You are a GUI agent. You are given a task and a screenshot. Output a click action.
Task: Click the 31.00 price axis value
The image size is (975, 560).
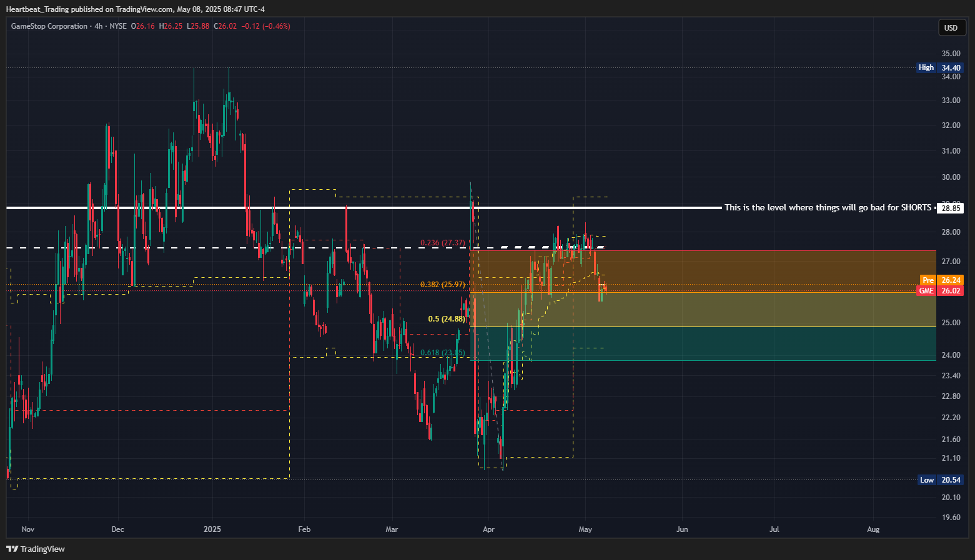(x=951, y=151)
